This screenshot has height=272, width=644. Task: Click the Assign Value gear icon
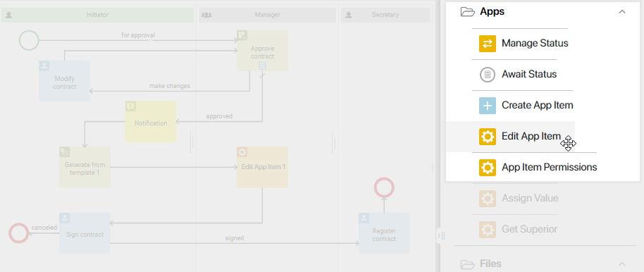(488, 199)
